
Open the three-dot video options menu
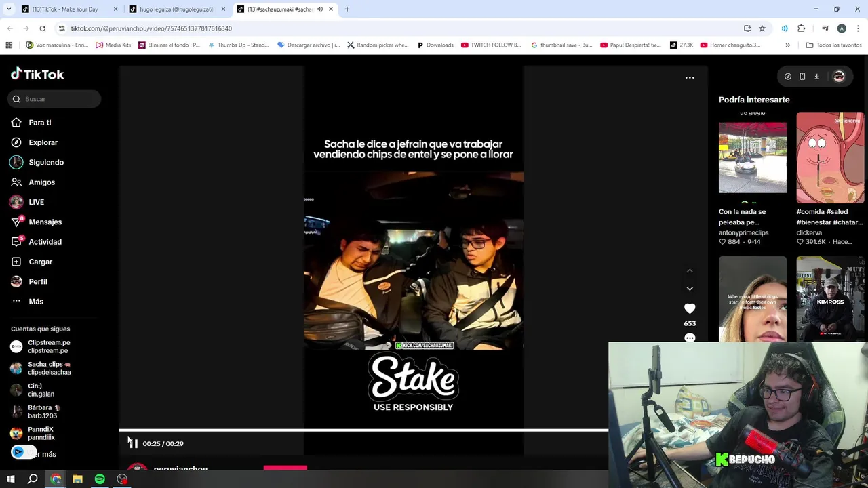point(690,77)
